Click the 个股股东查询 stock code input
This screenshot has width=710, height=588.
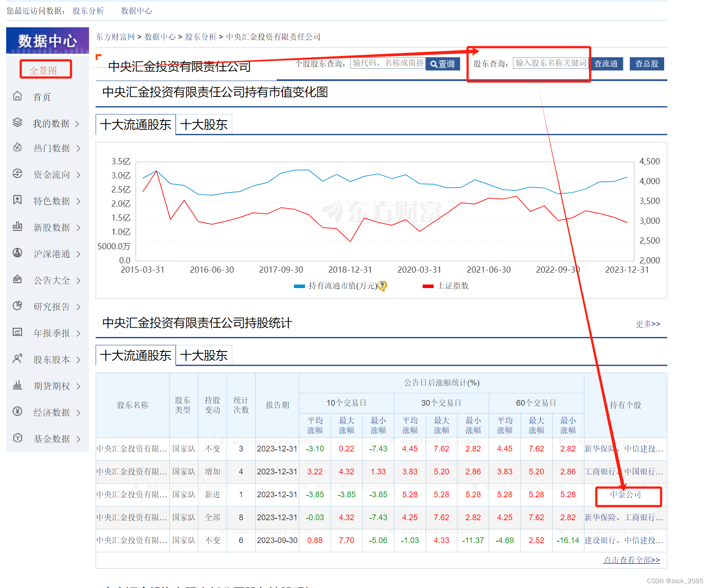click(388, 63)
